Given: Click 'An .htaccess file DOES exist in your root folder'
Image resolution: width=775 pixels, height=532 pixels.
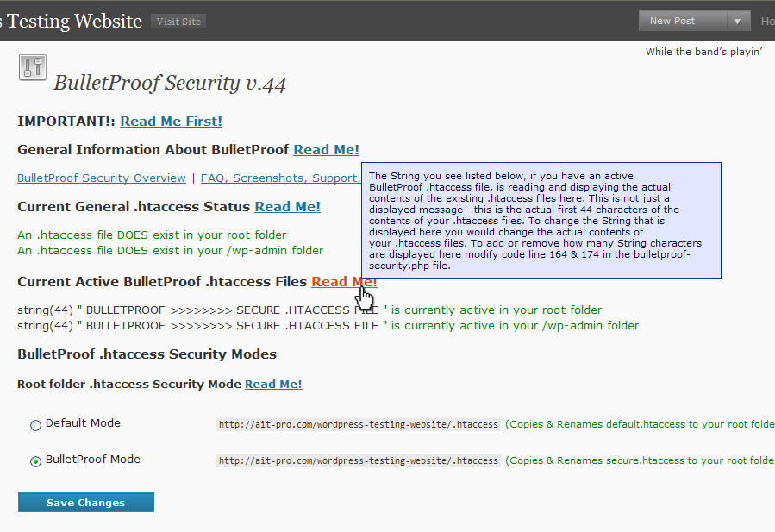Looking at the screenshot, I should pos(152,235).
